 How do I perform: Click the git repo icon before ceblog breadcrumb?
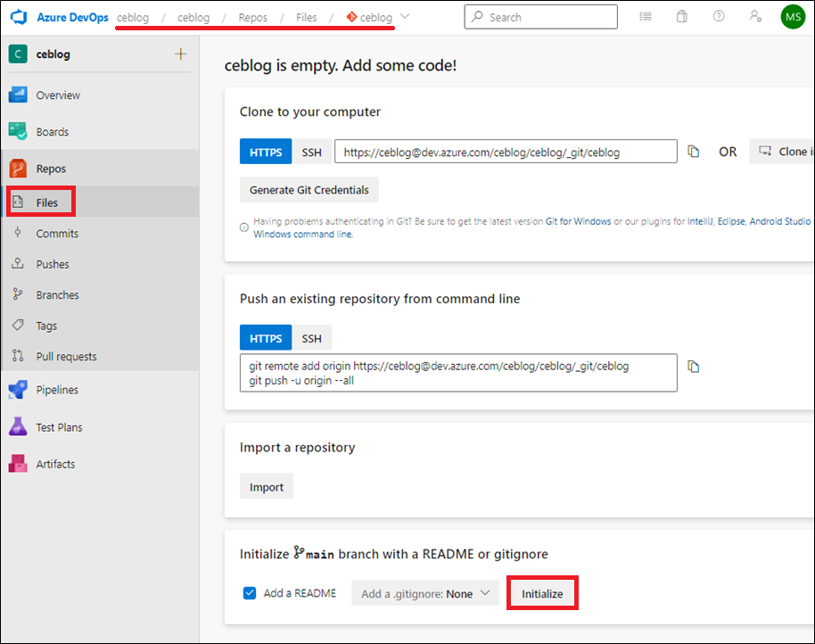coord(352,17)
